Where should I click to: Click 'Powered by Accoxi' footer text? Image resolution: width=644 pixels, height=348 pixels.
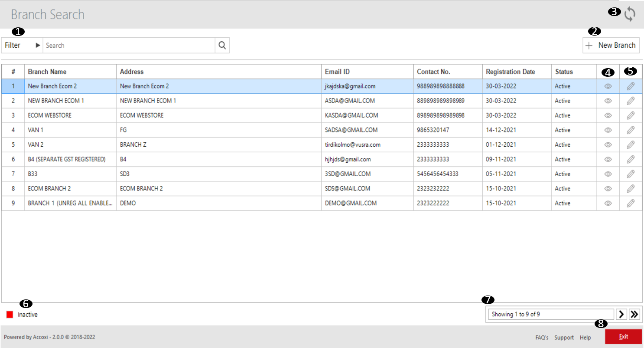click(49, 337)
